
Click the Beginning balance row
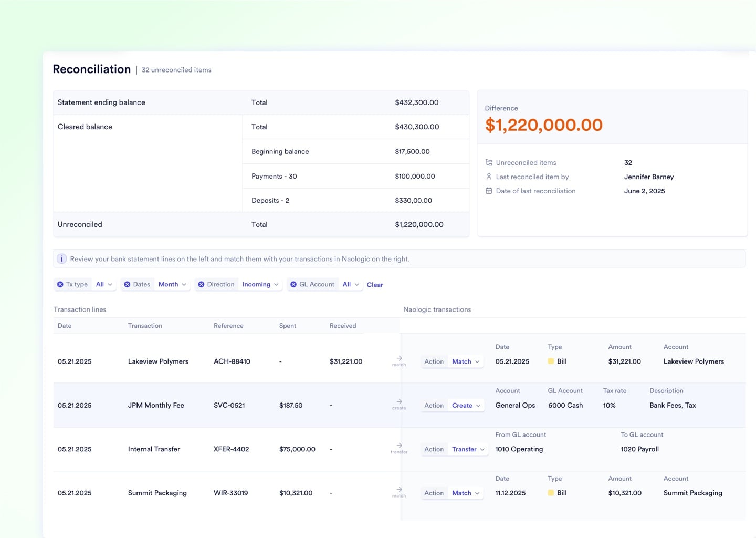click(355, 151)
